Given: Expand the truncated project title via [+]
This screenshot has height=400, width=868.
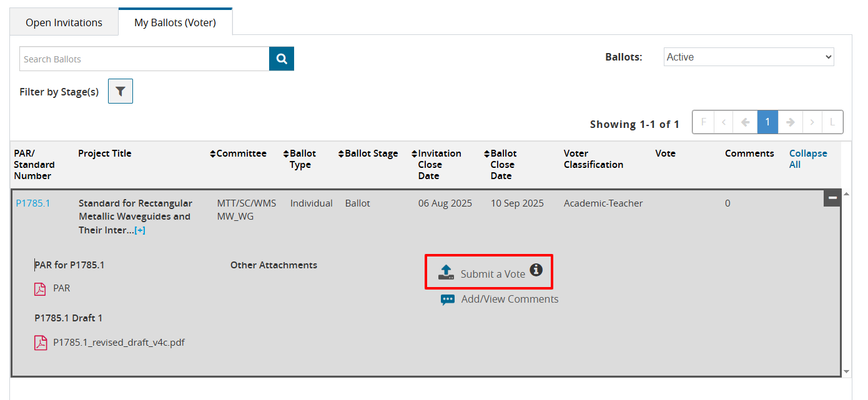Looking at the screenshot, I should pos(140,230).
